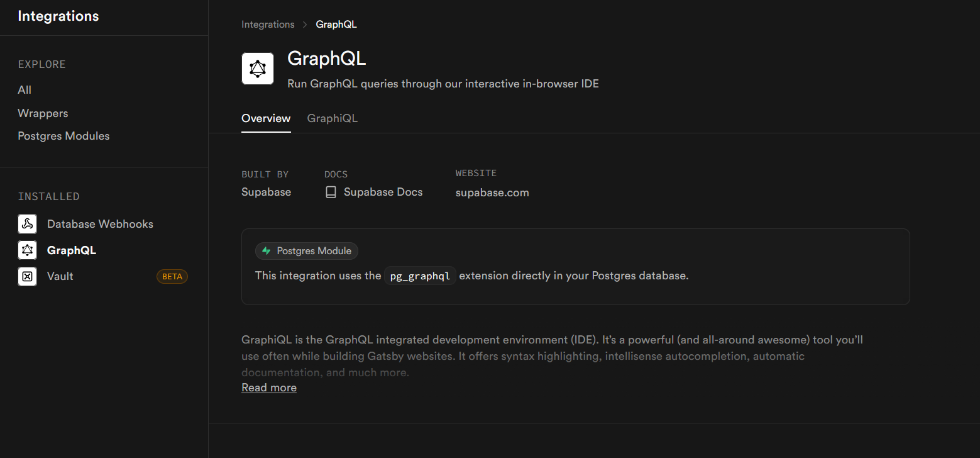Click the Supabase name under Built By
The height and width of the screenshot is (458, 980).
pos(266,193)
